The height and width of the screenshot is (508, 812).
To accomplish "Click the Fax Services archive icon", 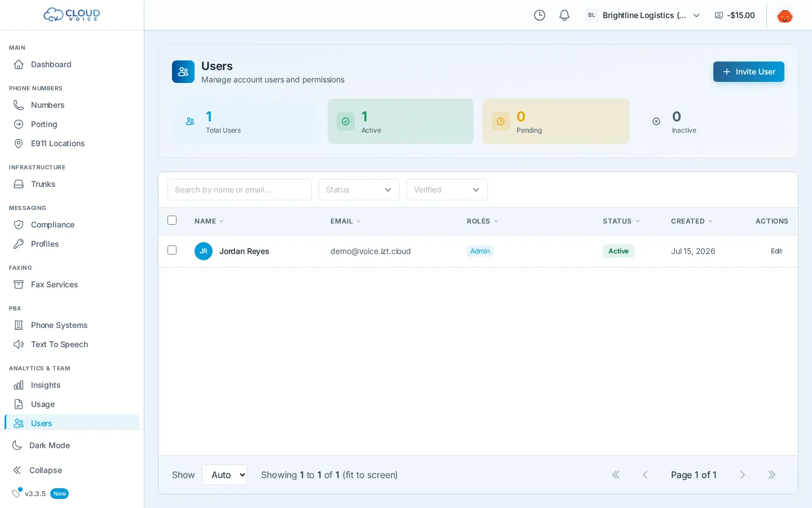I will click(19, 284).
